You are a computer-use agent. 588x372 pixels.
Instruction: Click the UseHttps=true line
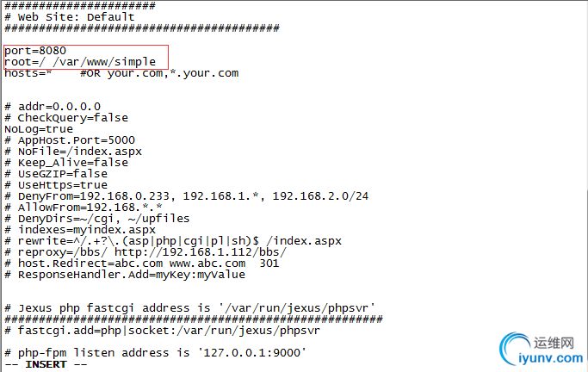coord(56,185)
